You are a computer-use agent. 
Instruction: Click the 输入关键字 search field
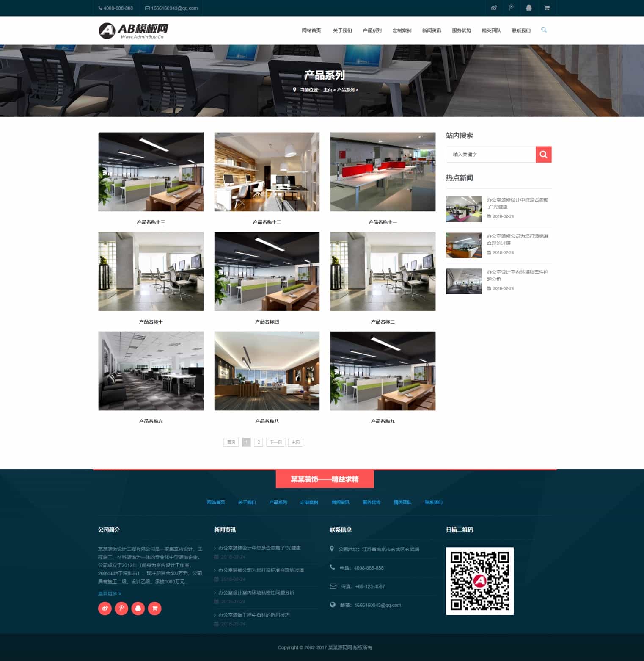point(491,155)
